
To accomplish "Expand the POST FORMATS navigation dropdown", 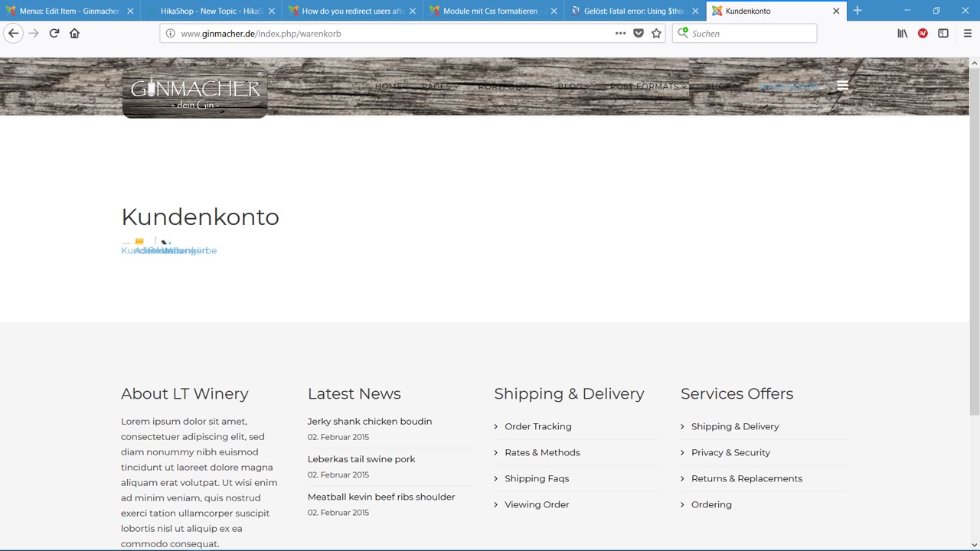I will coord(648,86).
